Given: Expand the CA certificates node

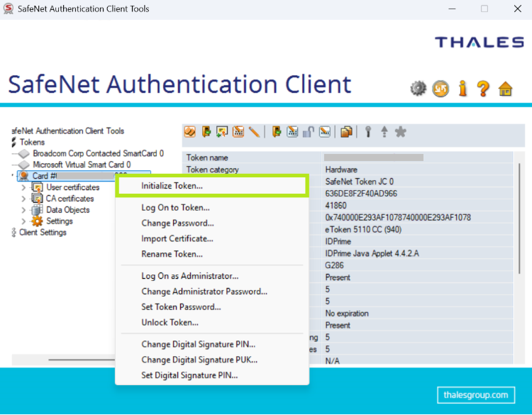Looking at the screenshot, I should pyautogui.click(x=23, y=199).
